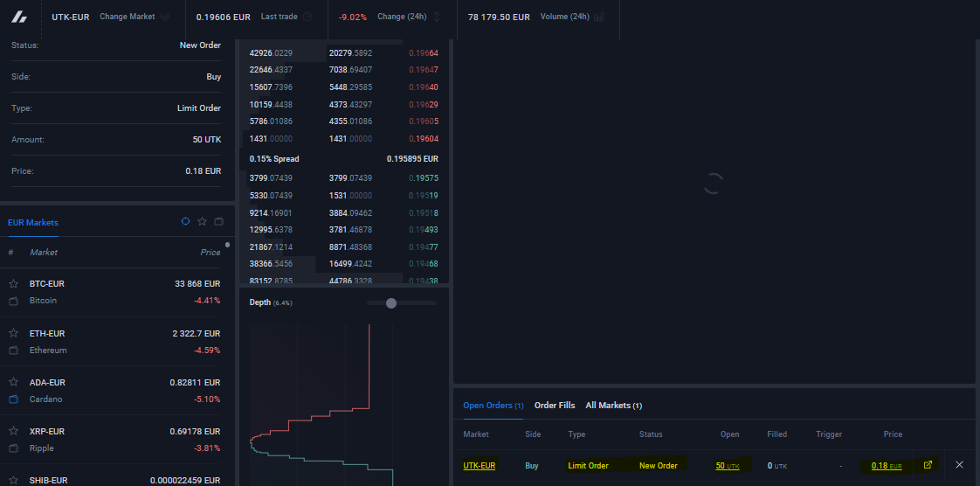Toggle favorite star for BTC-EUR

coord(13,284)
